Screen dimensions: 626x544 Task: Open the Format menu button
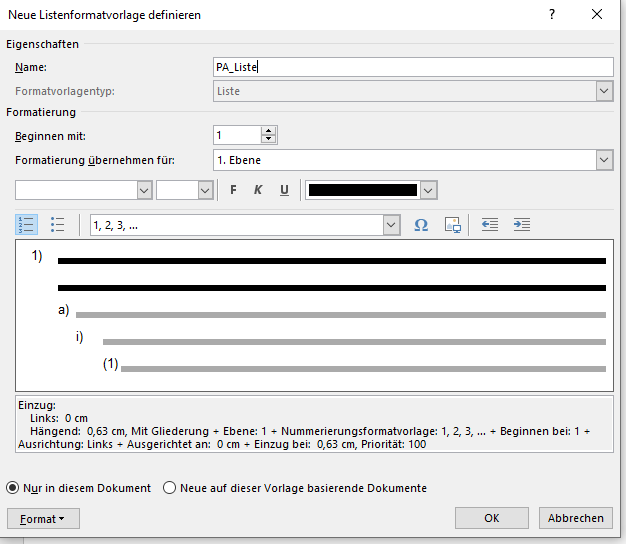point(43,518)
